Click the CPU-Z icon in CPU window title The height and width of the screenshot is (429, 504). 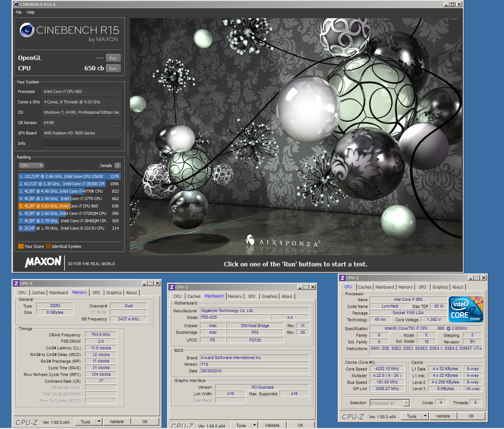[342, 278]
